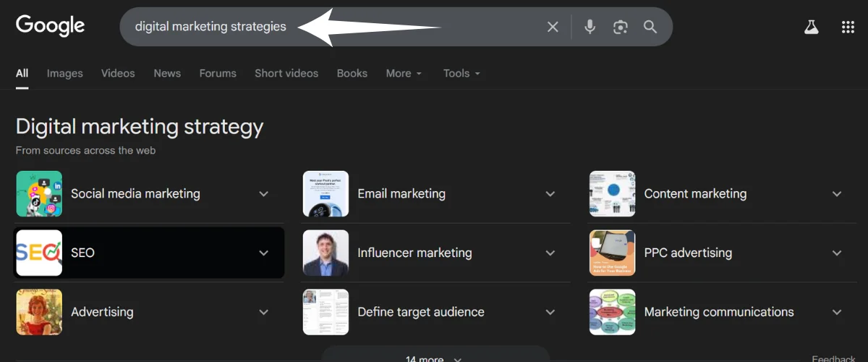Expand the SEO chevron
868x362 pixels.
(x=263, y=253)
